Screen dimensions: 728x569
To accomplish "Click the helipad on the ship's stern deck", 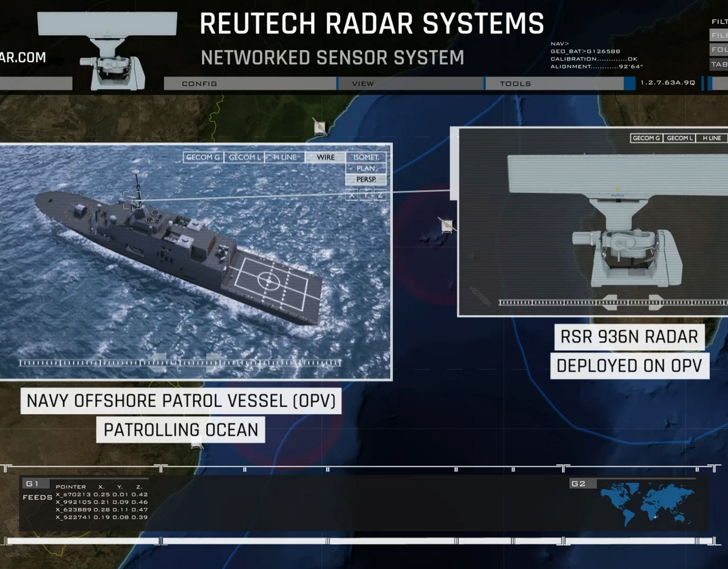I will pyautogui.click(x=269, y=281).
